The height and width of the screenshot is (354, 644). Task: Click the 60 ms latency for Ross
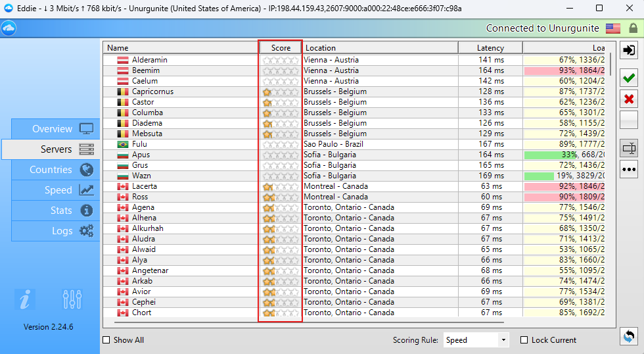click(x=492, y=197)
